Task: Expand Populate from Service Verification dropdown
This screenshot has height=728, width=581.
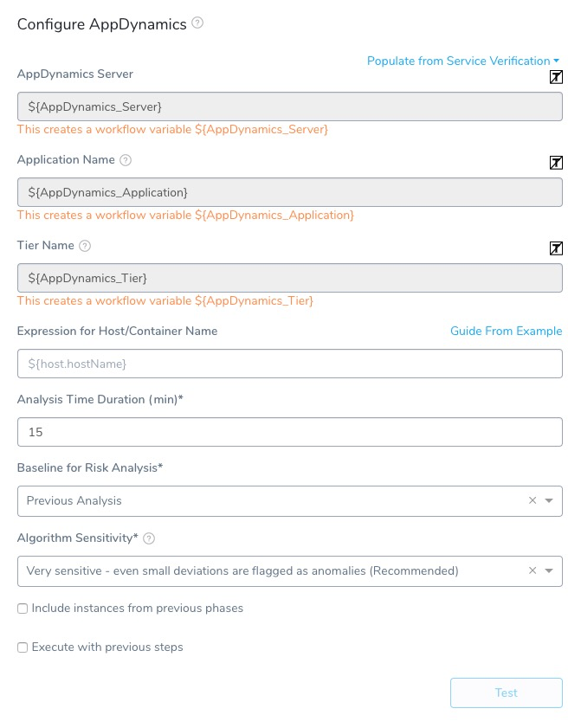Action: [463, 61]
